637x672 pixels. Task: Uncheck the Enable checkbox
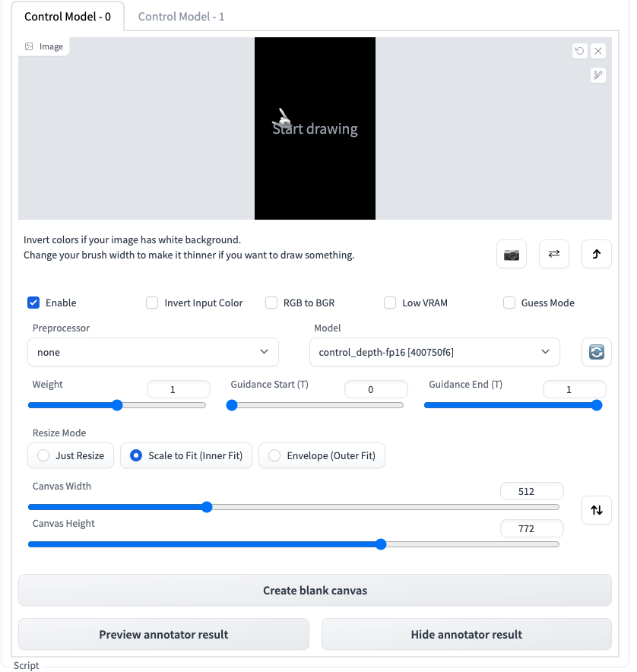[33, 303]
